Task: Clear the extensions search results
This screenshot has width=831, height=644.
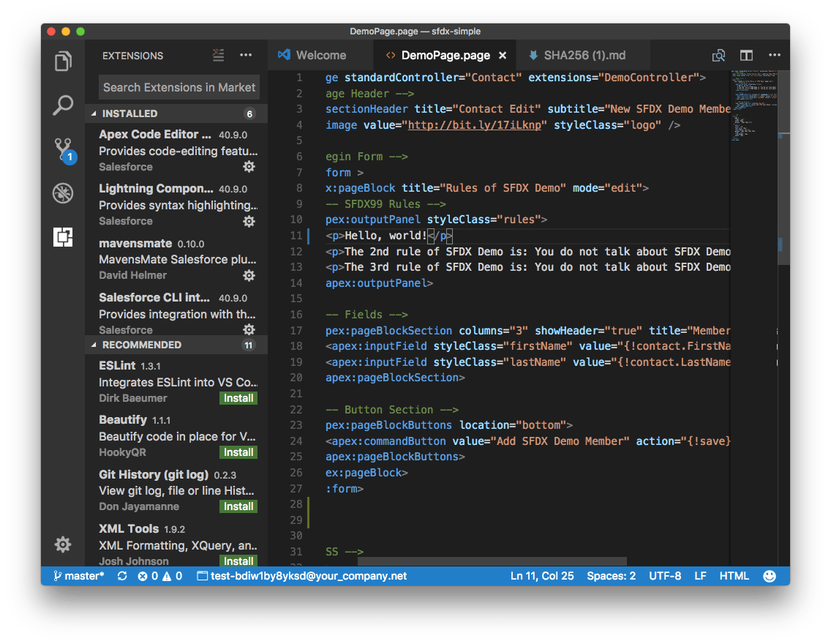Action: 218,55
